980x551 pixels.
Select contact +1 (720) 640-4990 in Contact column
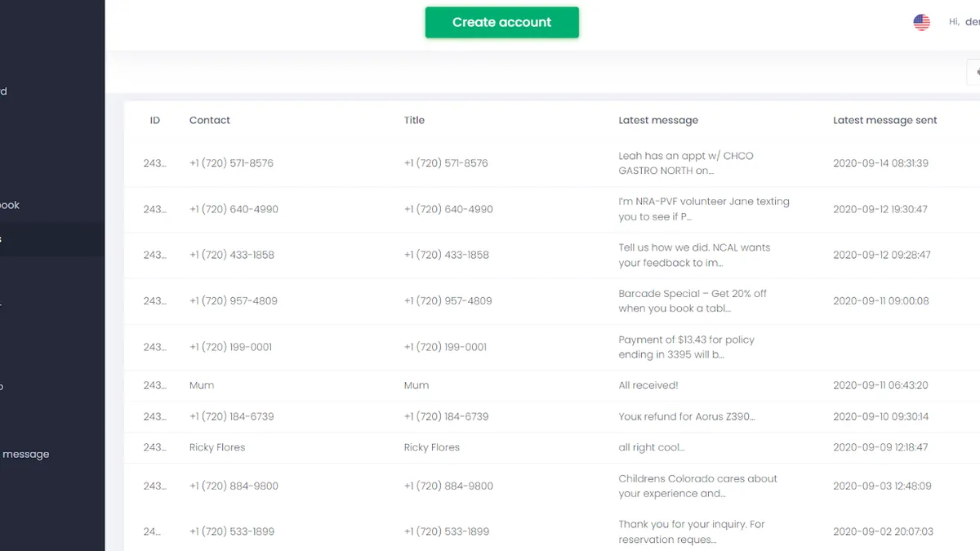point(234,209)
